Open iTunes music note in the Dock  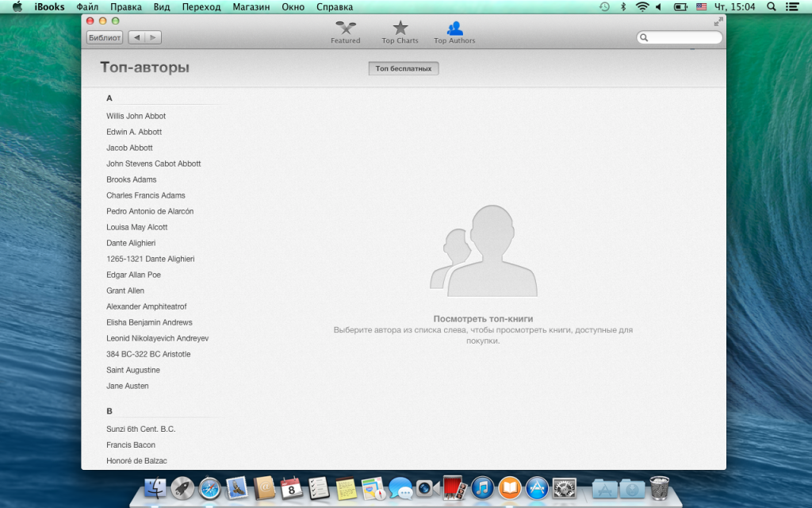483,488
